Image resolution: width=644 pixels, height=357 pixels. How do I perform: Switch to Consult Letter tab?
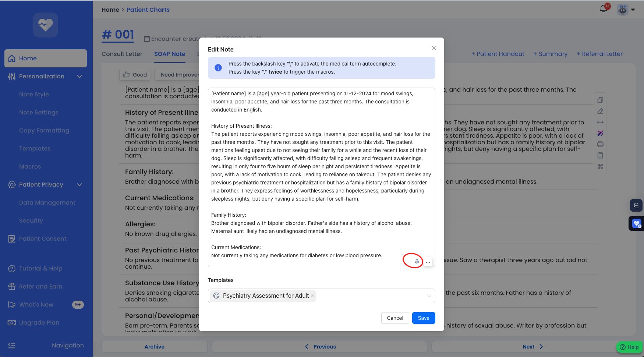122,54
